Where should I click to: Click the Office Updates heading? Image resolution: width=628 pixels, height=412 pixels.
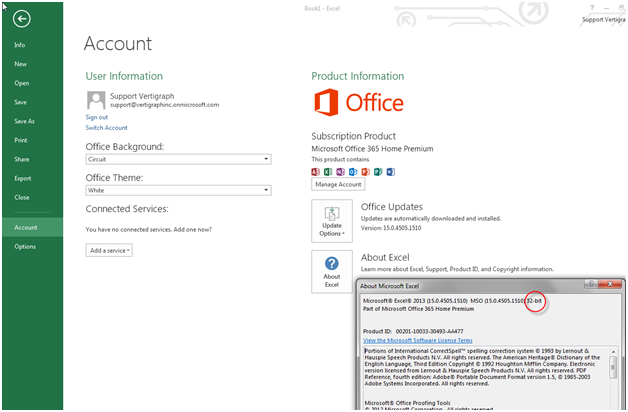(392, 207)
